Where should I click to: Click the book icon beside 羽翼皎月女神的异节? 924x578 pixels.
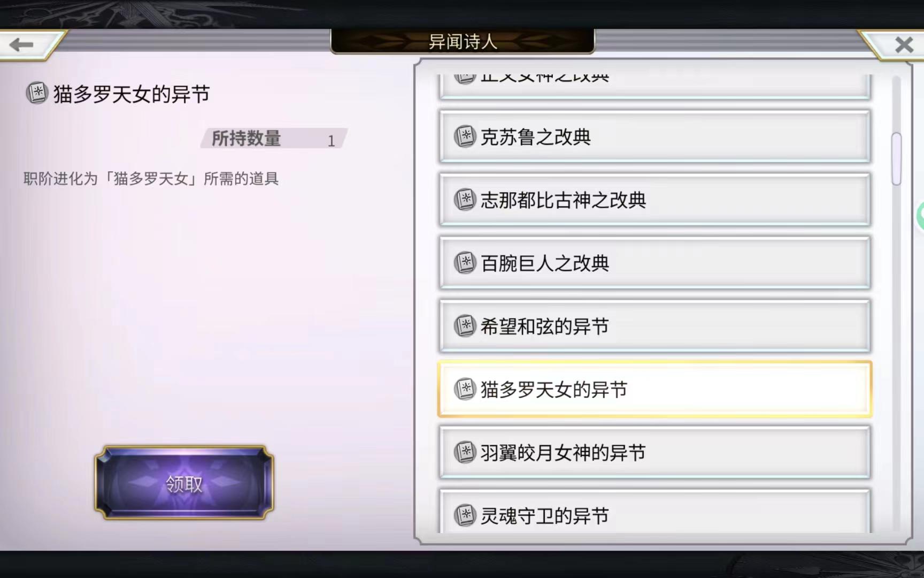tap(465, 452)
